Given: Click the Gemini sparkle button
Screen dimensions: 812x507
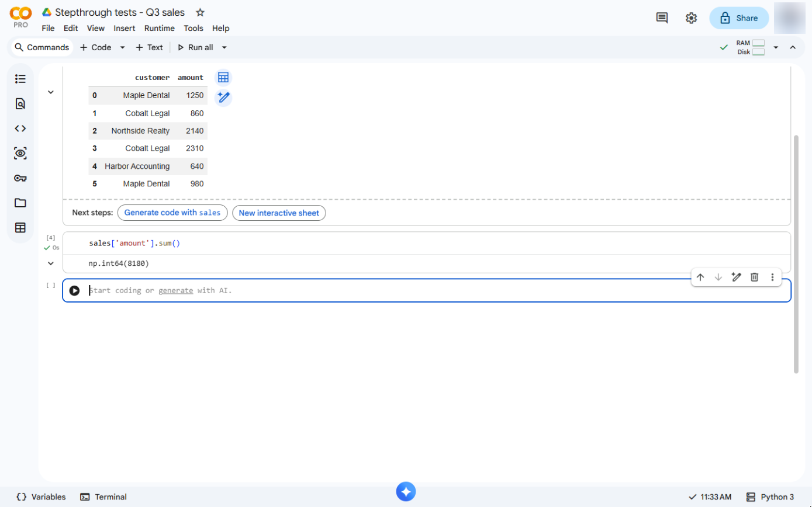Looking at the screenshot, I should click(406, 492).
